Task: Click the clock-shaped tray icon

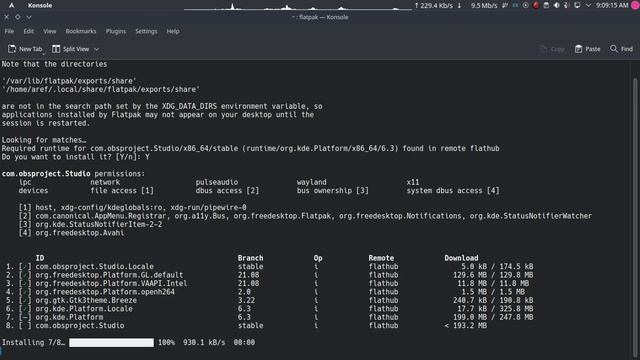Action: (x=526, y=5)
